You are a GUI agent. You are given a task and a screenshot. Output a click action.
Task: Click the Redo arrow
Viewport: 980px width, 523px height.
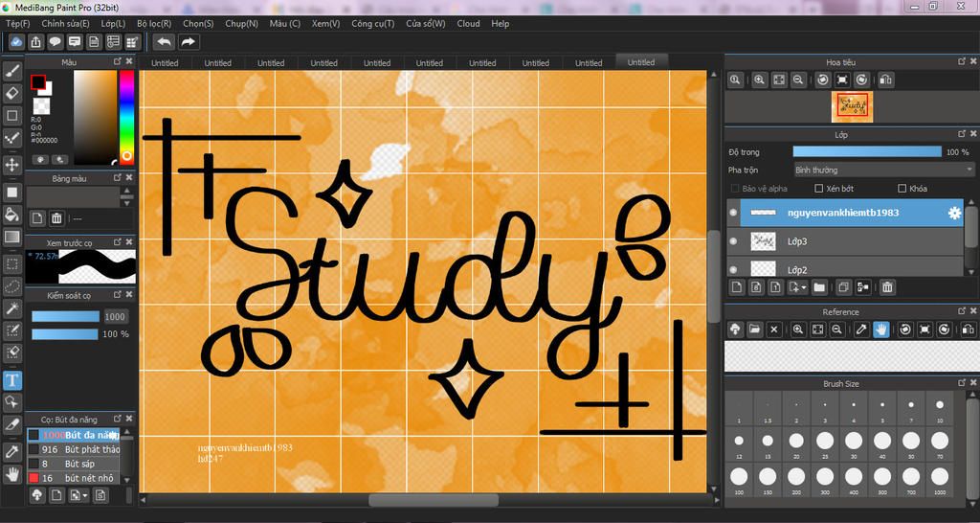188,42
